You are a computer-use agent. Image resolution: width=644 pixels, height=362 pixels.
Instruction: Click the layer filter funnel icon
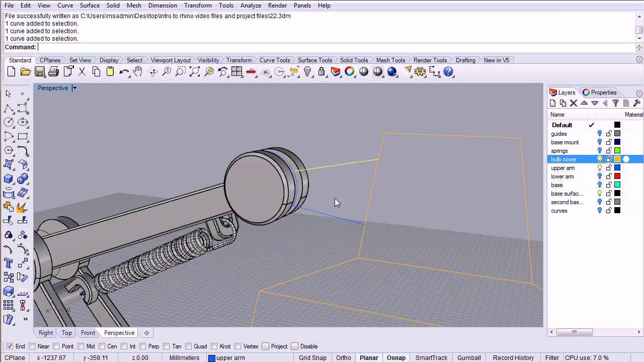(615, 103)
